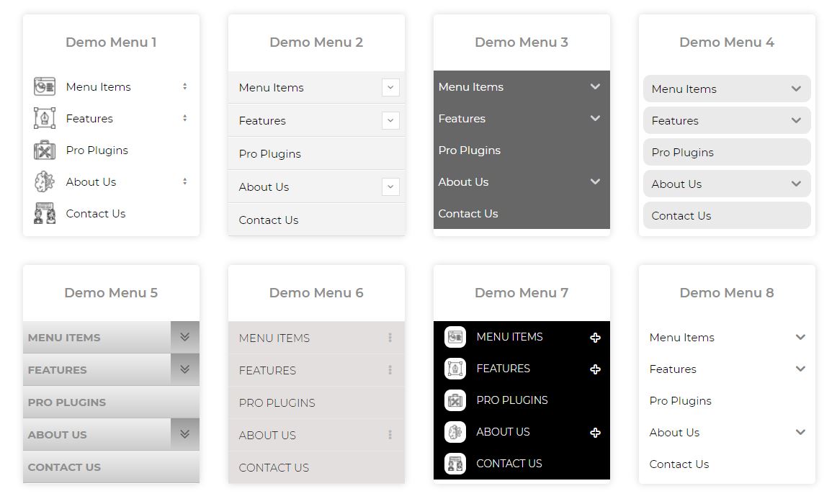
Task: Expand About Us dropdown in Demo Menu 3
Action: [x=595, y=181]
